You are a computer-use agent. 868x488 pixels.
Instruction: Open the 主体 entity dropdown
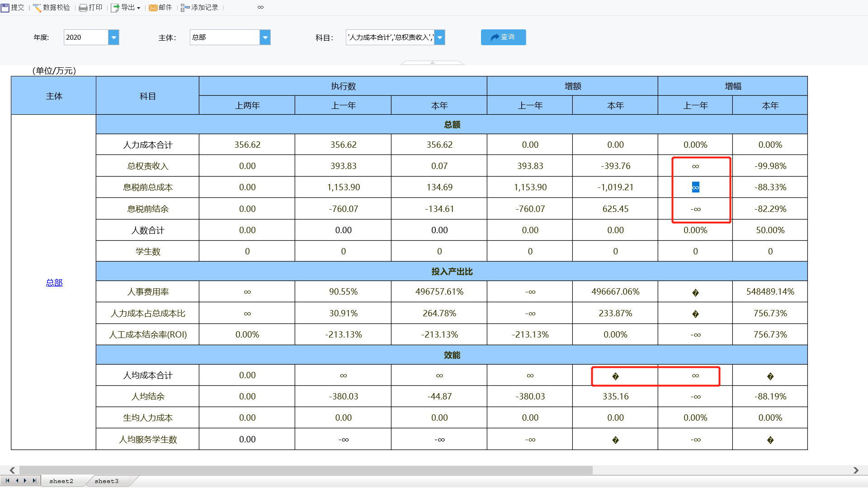[265, 38]
